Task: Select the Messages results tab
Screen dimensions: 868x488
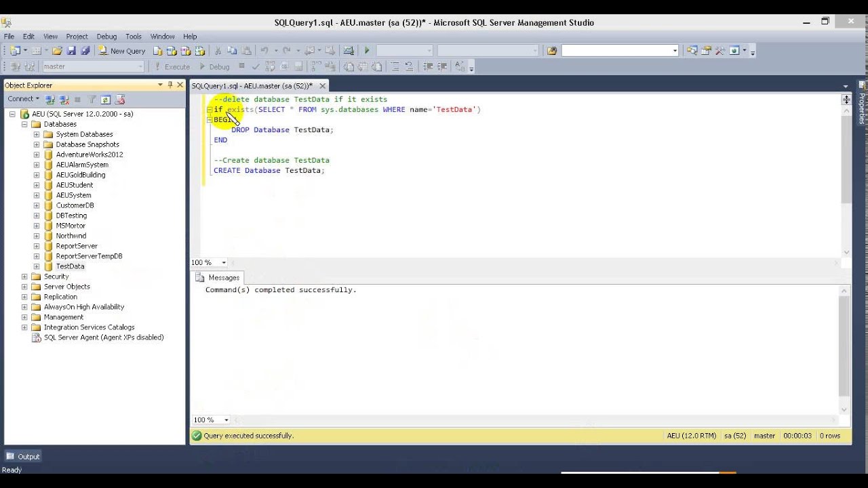Action: (x=218, y=277)
